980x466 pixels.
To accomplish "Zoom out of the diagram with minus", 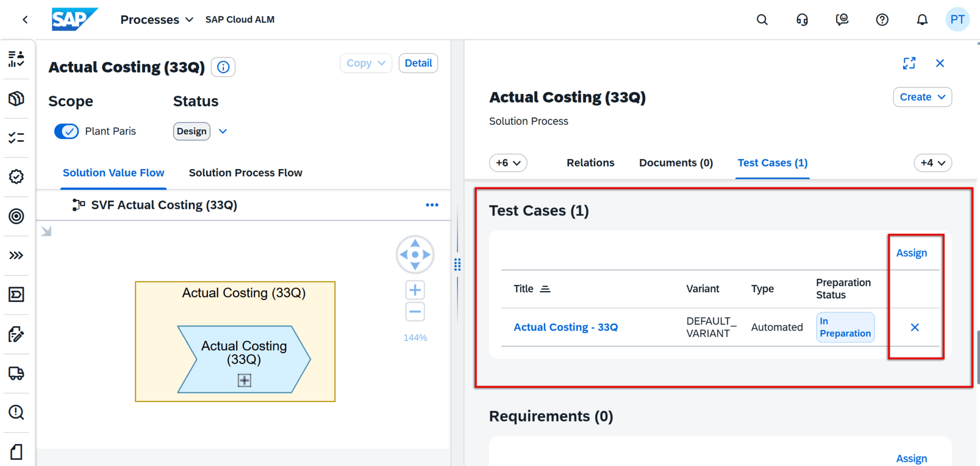I will coord(415,312).
